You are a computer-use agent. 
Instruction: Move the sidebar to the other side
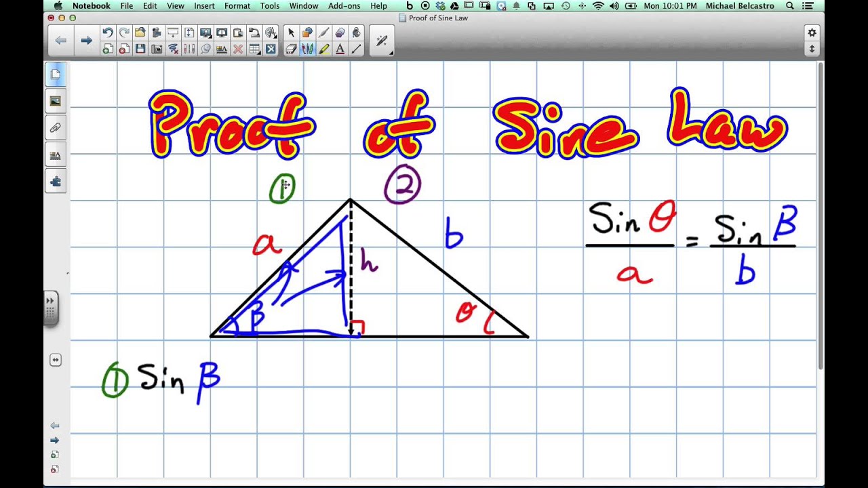coord(56,361)
